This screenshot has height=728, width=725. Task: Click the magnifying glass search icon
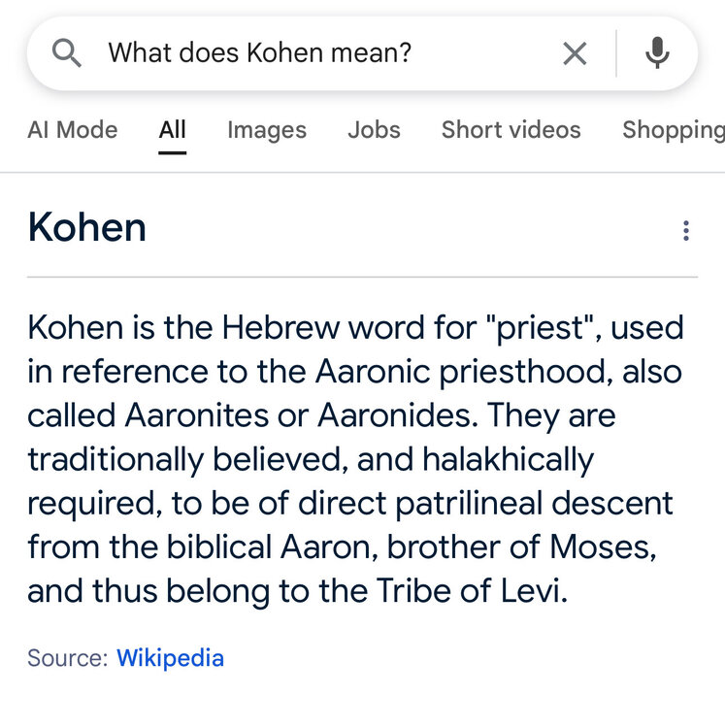66,53
